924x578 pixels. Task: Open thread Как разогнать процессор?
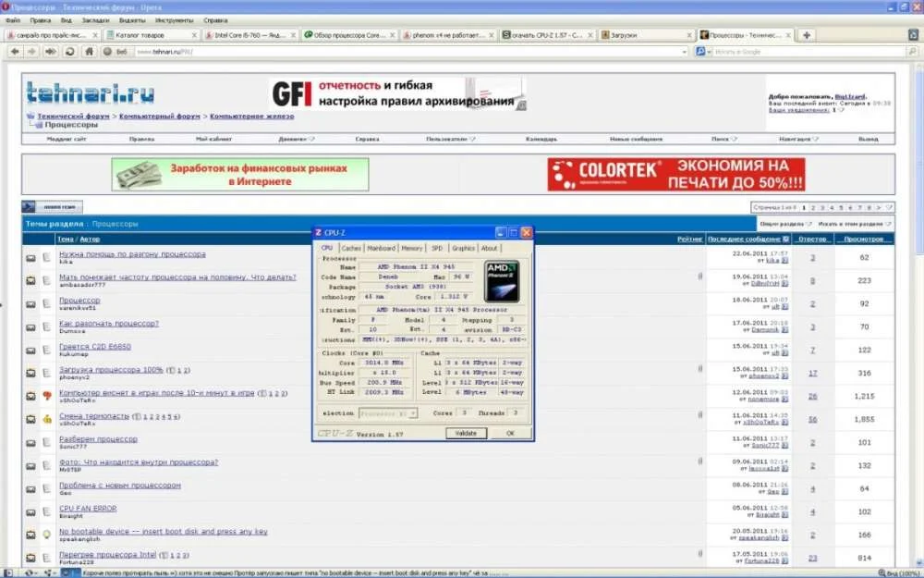(x=109, y=324)
